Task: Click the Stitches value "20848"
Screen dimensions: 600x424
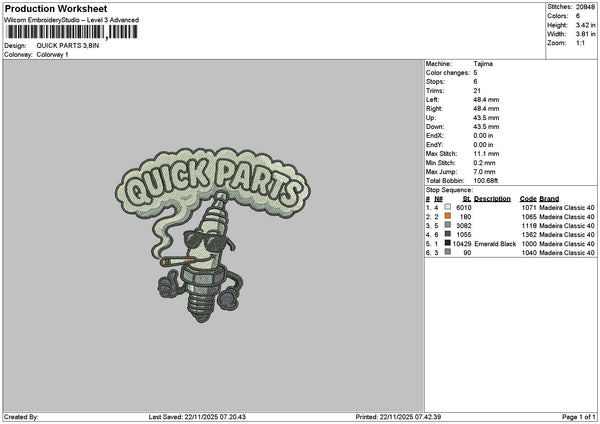Action: pos(585,7)
